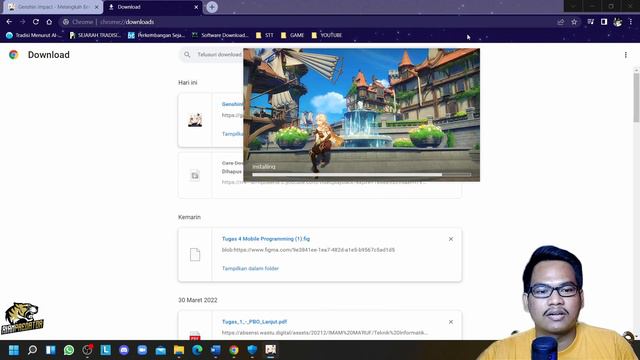The width and height of the screenshot is (640, 360).
Task: Open the Widgets icon in taskbar
Action: click(x=51, y=350)
